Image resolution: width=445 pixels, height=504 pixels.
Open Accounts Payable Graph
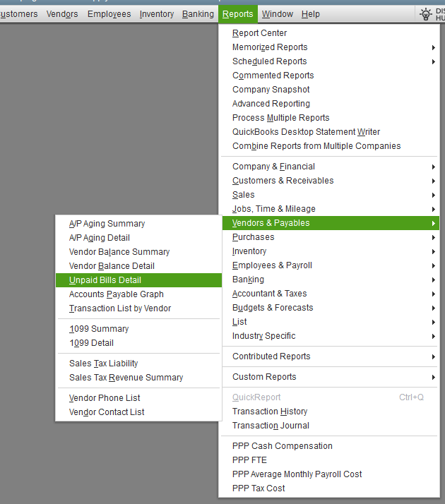pyautogui.click(x=138, y=294)
